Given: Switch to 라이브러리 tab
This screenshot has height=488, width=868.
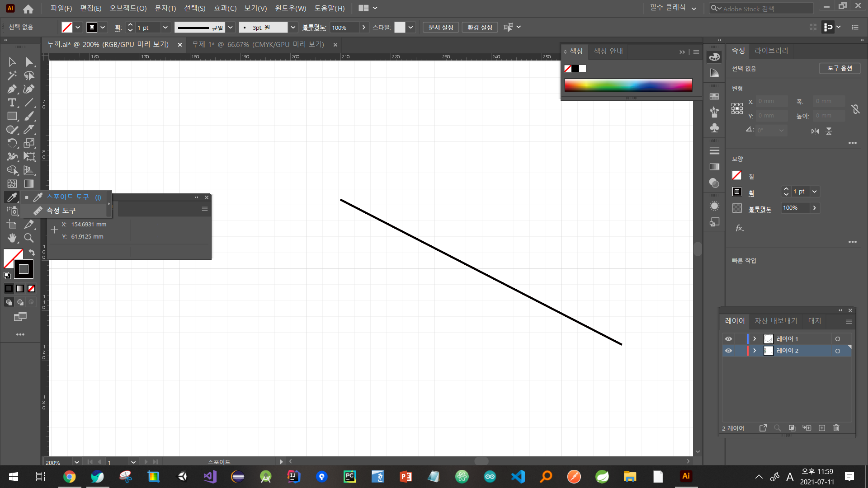Looking at the screenshot, I should click(771, 51).
